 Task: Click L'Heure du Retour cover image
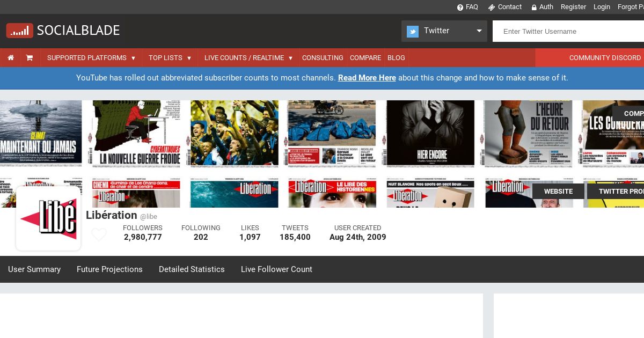(528, 134)
